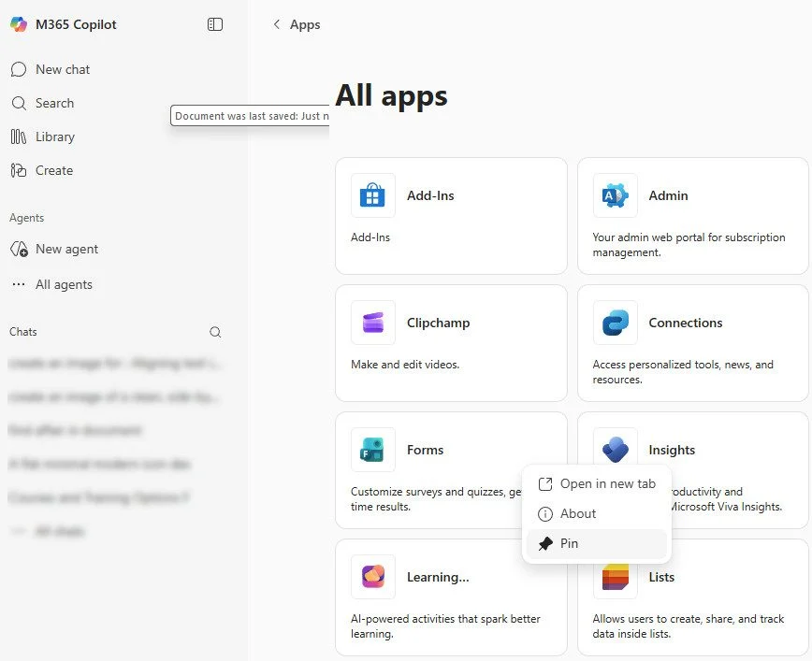The image size is (812, 661).
Task: Click the Forms card title
Action: (x=425, y=450)
